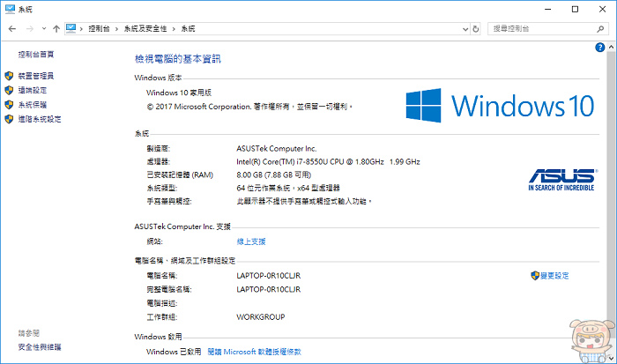The image size is (617, 364).
Task: Click shield icon beside 系統保護
Action: pyautogui.click(x=9, y=105)
